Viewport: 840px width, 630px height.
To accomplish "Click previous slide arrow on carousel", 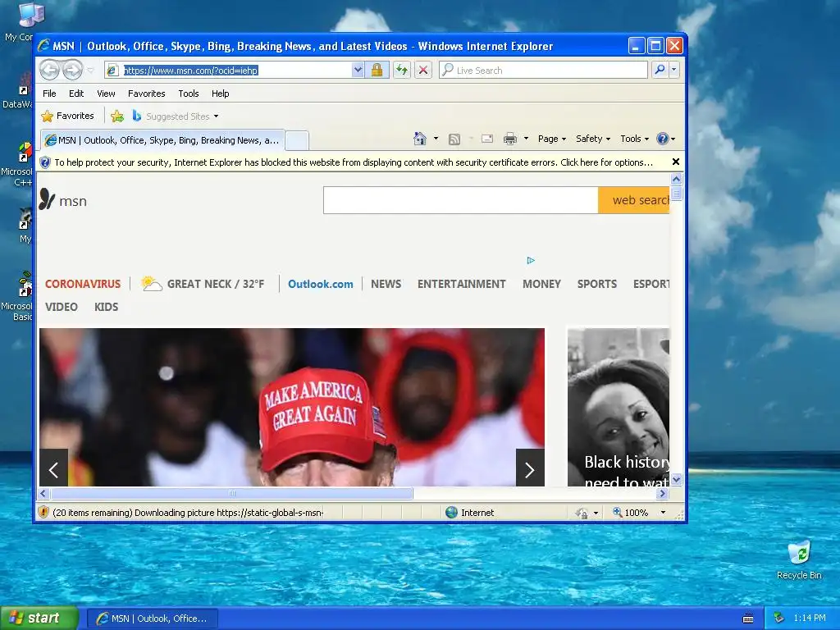I will pyautogui.click(x=53, y=468).
